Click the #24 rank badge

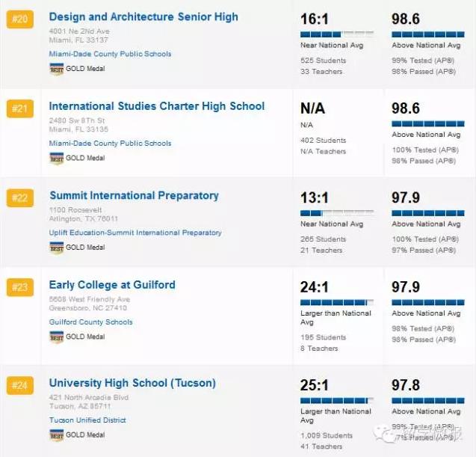pyautogui.click(x=19, y=386)
